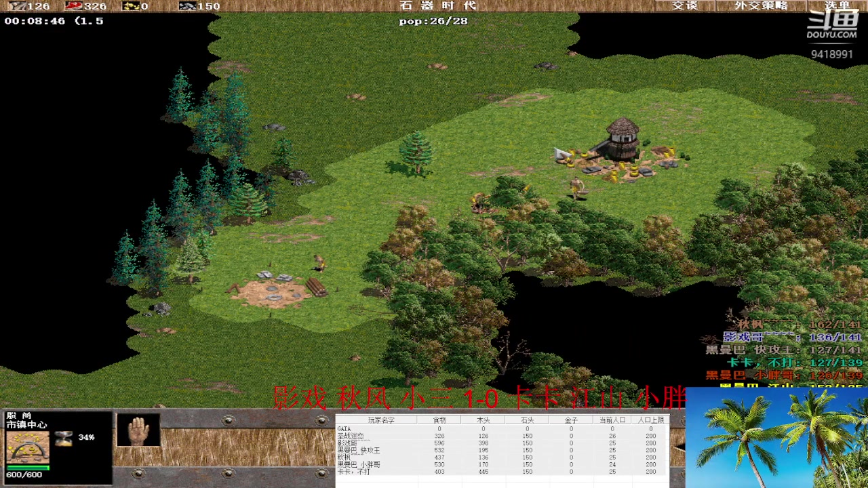Viewport: 868px width, 488px height.
Task: Click the hand stop-action icon
Action: 138,430
